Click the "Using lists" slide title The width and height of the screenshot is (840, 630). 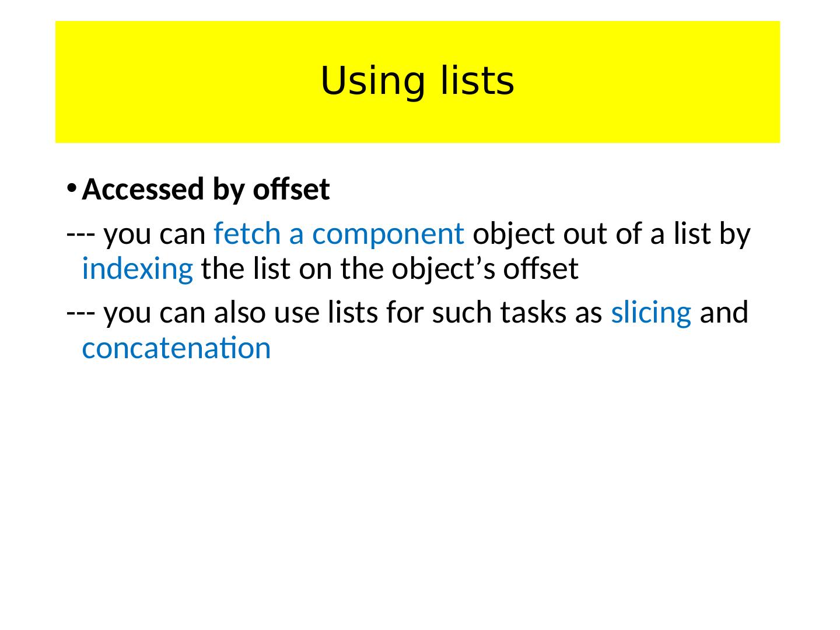click(417, 80)
